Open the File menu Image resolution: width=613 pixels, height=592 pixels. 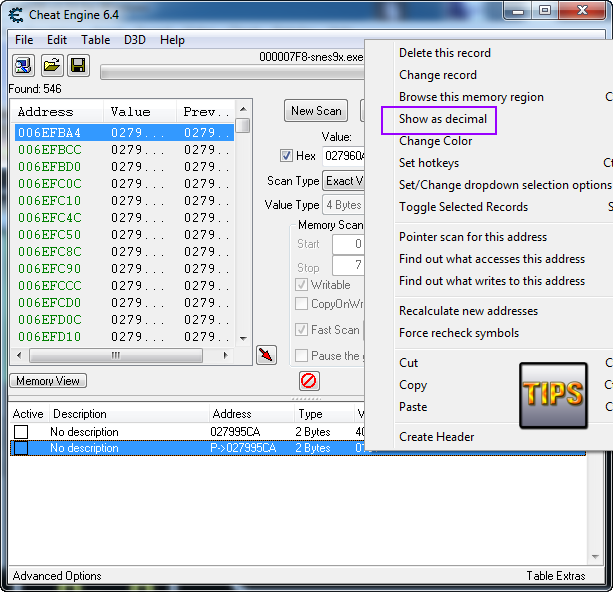24,40
